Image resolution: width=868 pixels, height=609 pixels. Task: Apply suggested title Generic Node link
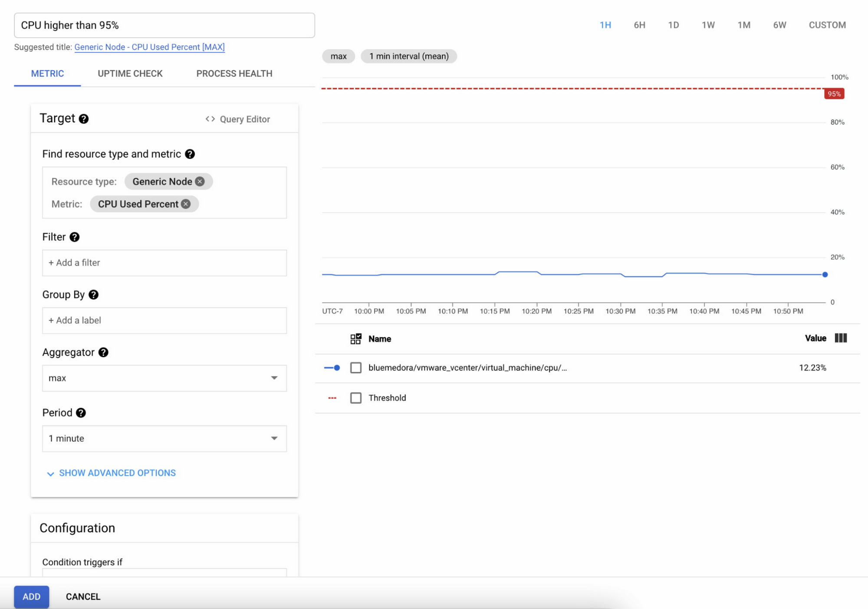tap(150, 47)
